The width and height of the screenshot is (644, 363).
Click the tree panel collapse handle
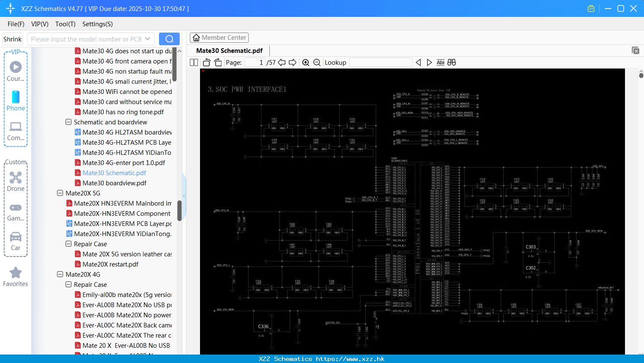pyautogui.click(x=184, y=195)
